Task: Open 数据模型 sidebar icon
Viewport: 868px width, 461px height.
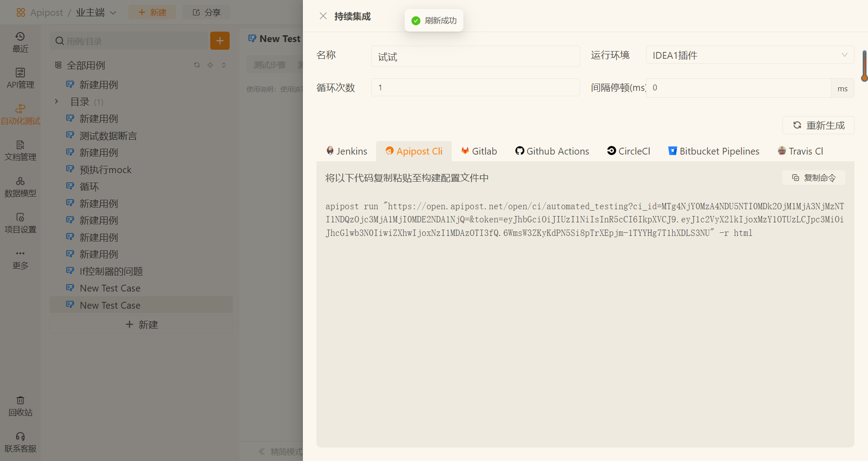Action: click(x=20, y=187)
